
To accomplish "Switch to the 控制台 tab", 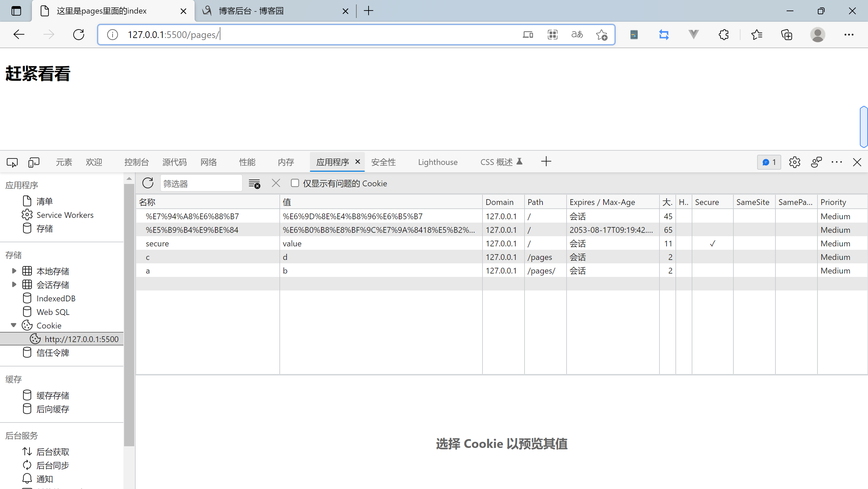I will tap(136, 162).
